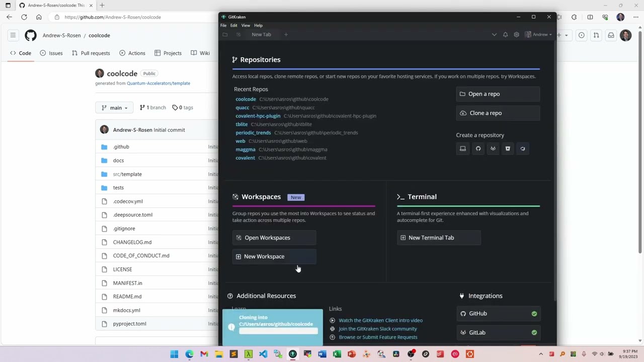Image resolution: width=644 pixels, height=362 pixels.
Task: Open the GitKraken Help menu
Action: (258, 25)
